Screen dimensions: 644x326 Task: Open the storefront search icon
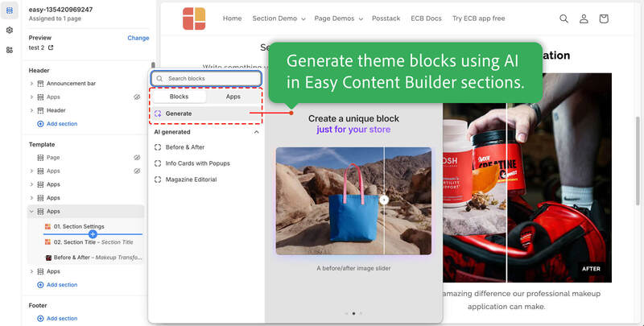pos(563,19)
